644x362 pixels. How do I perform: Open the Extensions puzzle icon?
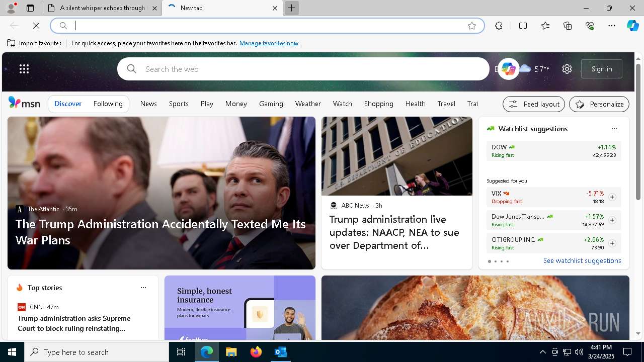(x=499, y=26)
